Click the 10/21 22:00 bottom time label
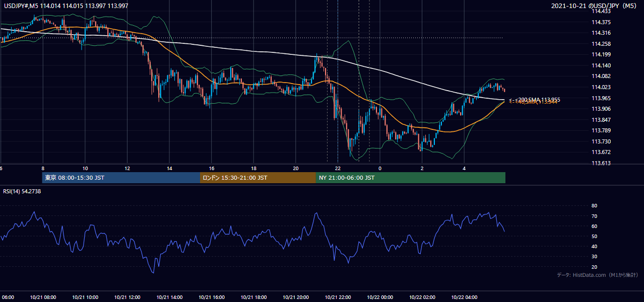Viewport: 644px width, 302px height. 338,297
